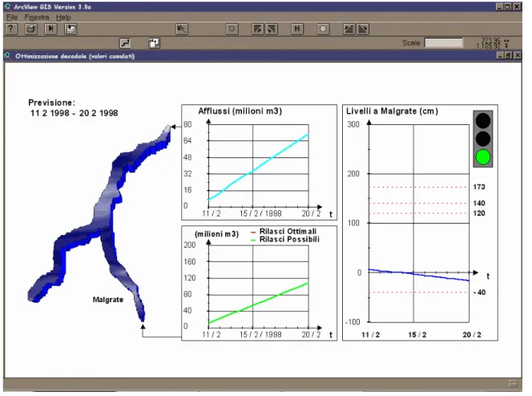
Task: Click the printer icon in toolbar
Action: click(31, 29)
